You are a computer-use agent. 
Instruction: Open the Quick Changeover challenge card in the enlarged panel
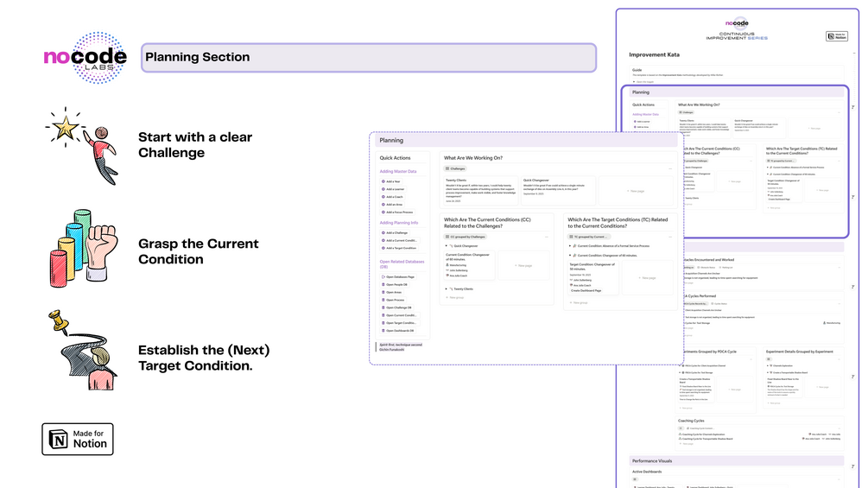tap(558, 191)
